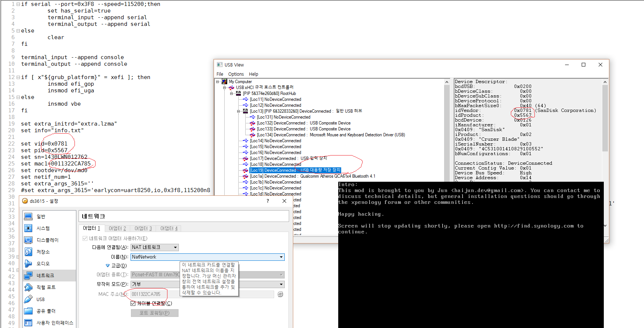The height and width of the screenshot is (328, 644).
Task: Toggle 네트워크 어댑터 사용하기 checkbox
Action: (x=85, y=239)
